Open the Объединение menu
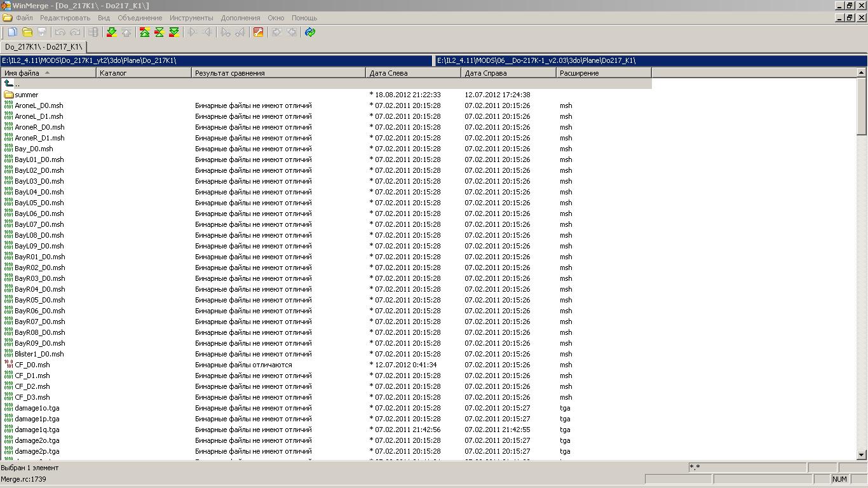868x488 pixels. coord(140,18)
